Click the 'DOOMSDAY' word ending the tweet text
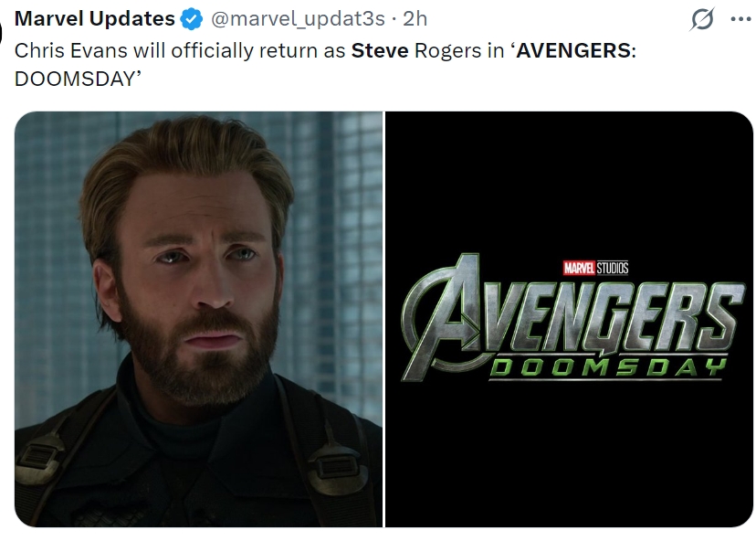Screen dimensions: 756x541 pos(68,79)
